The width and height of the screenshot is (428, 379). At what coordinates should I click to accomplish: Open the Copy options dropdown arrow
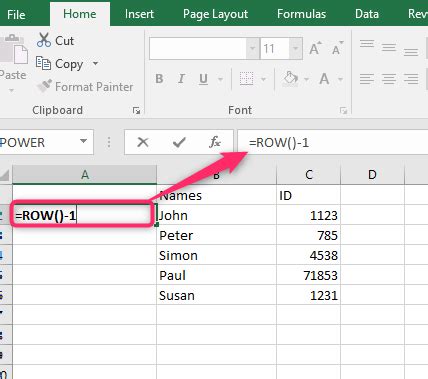point(95,63)
